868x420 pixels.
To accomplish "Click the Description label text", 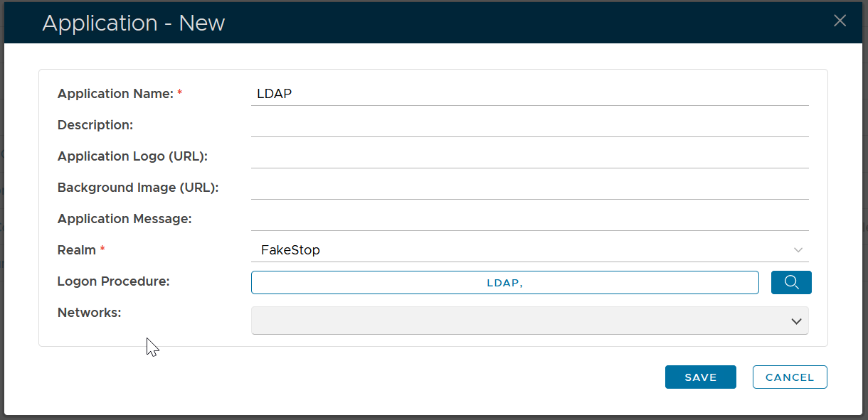I will (95, 125).
